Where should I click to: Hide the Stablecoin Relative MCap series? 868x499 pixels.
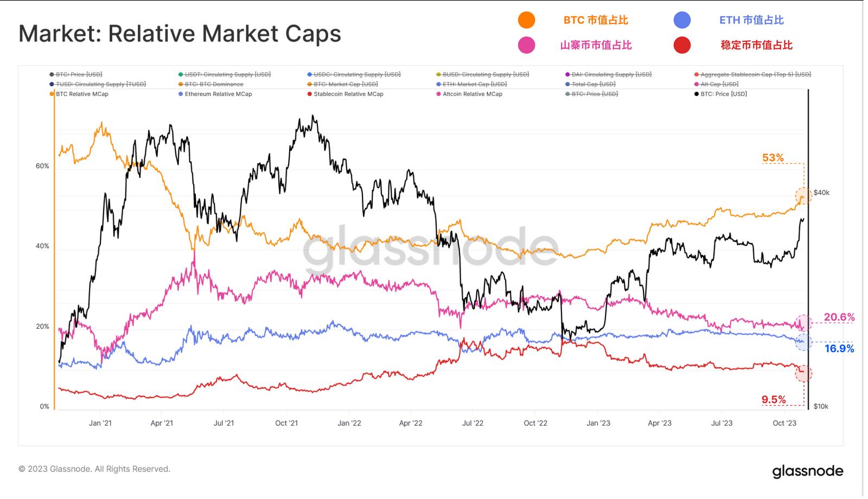348,94
